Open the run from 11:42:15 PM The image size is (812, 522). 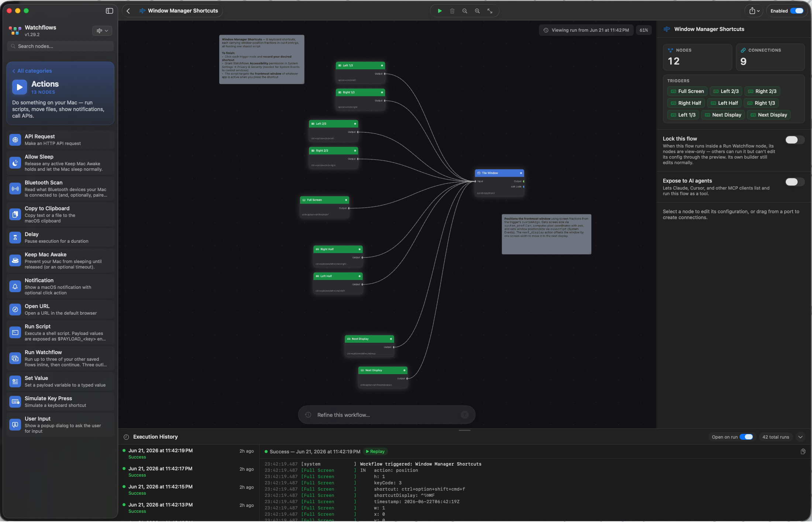pos(188,490)
